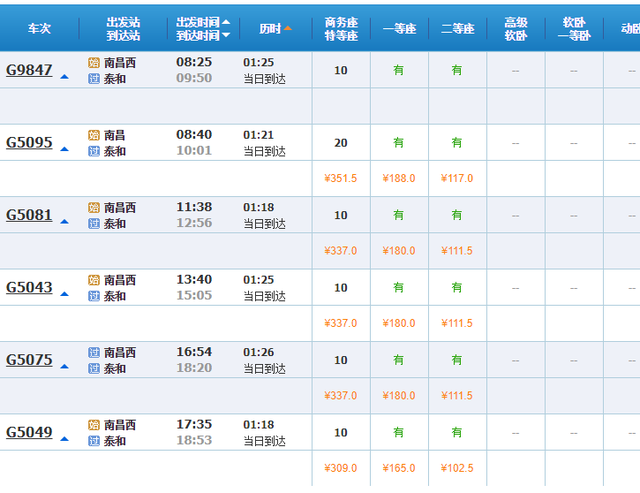Click the 历时 header label
Viewport: 640px width, 493px height.
tap(270, 29)
